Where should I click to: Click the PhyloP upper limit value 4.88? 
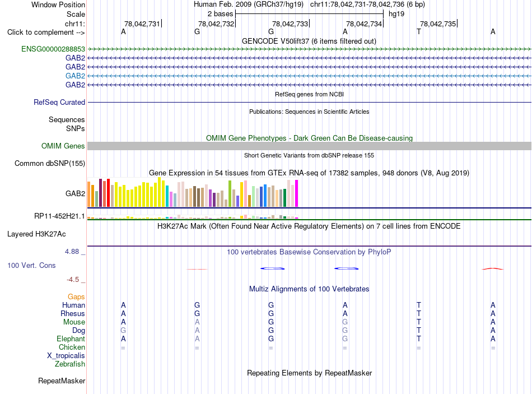tap(72, 252)
